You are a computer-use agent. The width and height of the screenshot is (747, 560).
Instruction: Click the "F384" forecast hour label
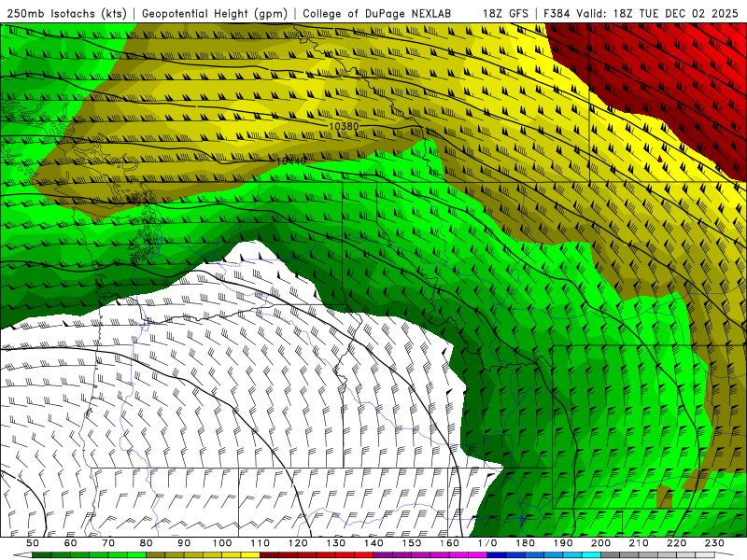[557, 13]
